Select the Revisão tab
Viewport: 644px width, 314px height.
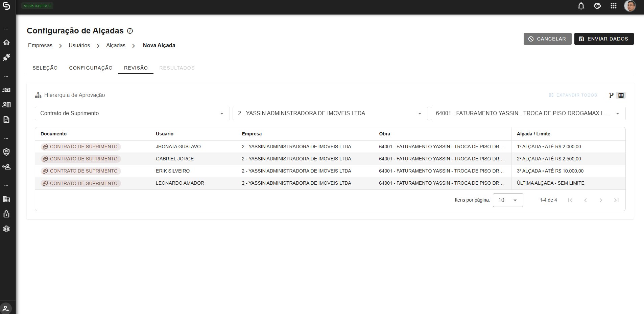136,68
